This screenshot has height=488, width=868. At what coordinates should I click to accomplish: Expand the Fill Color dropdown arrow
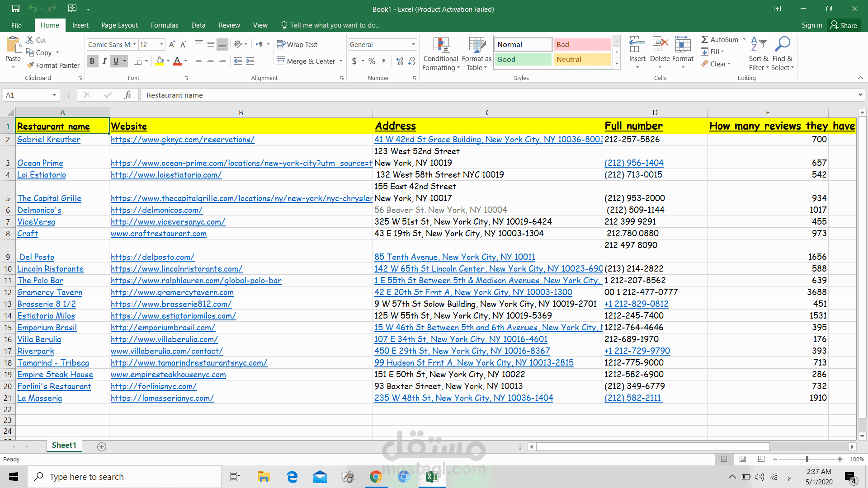168,61
